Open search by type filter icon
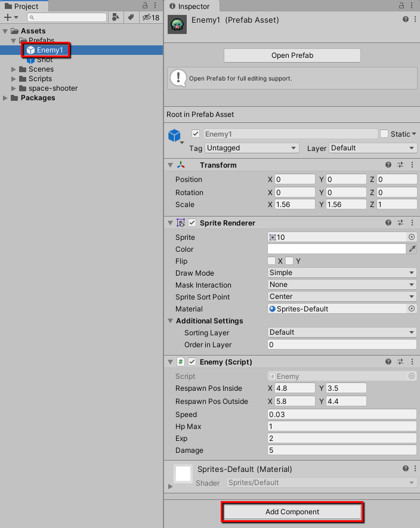This screenshot has width=420, height=528. [x=116, y=17]
